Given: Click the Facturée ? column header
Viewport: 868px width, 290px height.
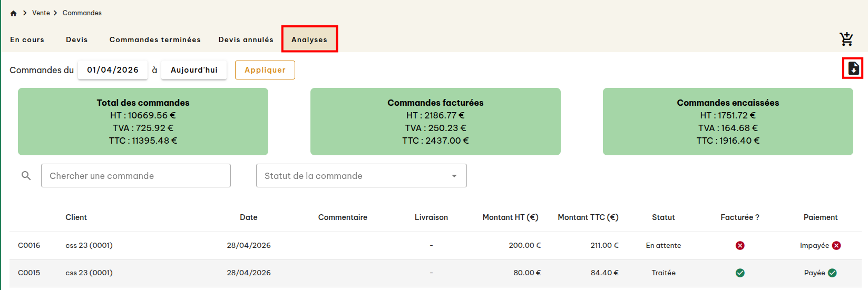Looking at the screenshot, I should [x=740, y=217].
